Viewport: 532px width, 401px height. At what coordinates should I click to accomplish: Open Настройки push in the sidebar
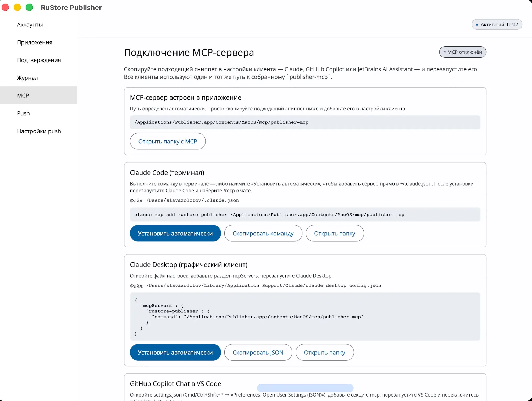coord(39,131)
